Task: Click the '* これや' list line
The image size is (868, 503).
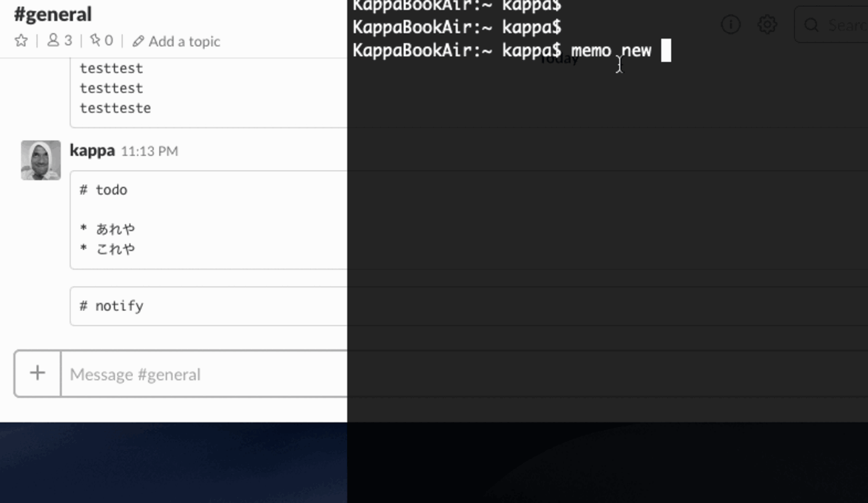Action: pyautogui.click(x=107, y=249)
